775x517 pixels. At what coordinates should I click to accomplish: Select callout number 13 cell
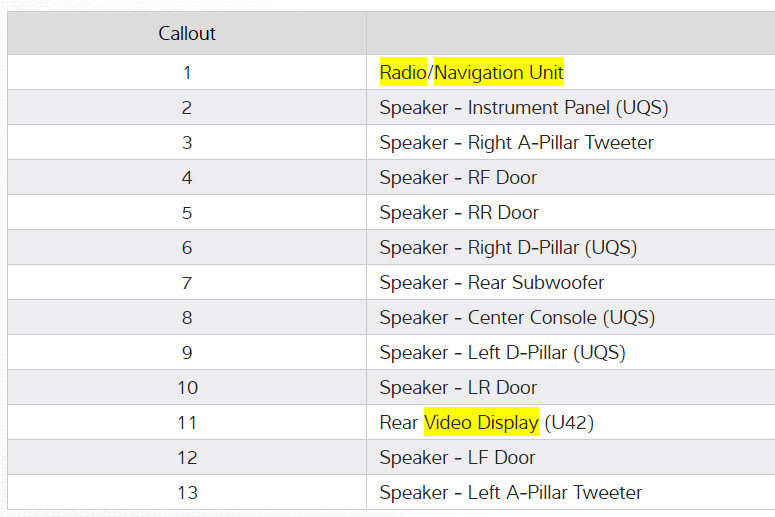tap(187, 492)
